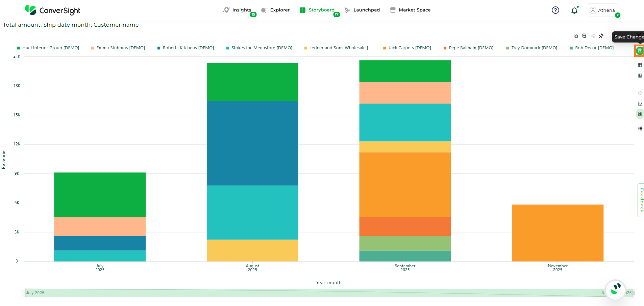Expand the Athena user profile dropdown
Screen dimensions: 644x306
click(x=603, y=10)
